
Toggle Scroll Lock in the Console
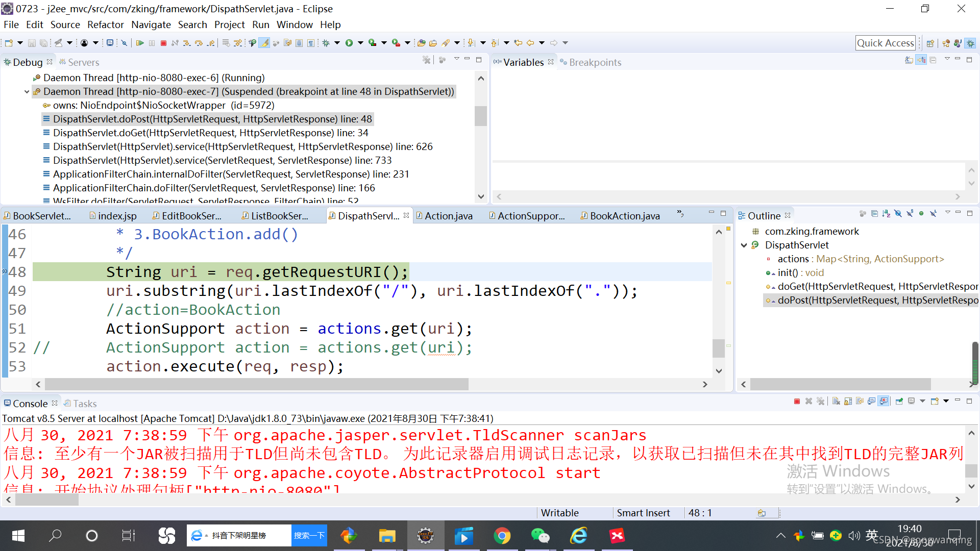(848, 401)
